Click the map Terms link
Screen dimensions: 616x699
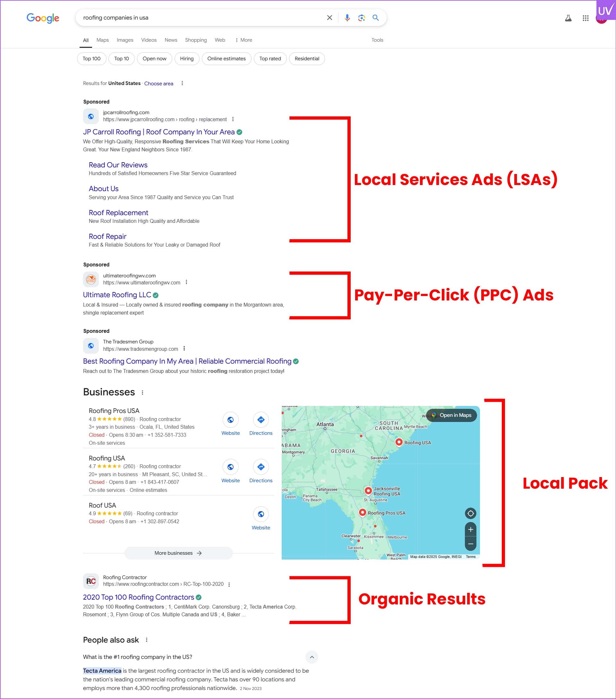pyautogui.click(x=471, y=557)
